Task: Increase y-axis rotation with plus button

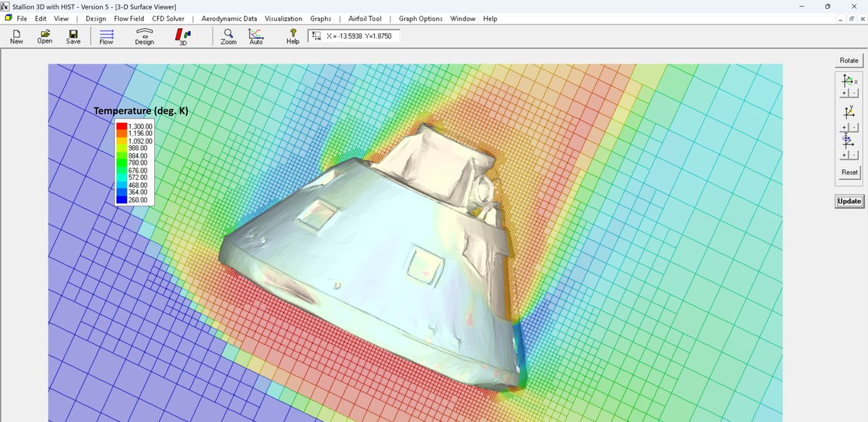Action: [x=844, y=127]
